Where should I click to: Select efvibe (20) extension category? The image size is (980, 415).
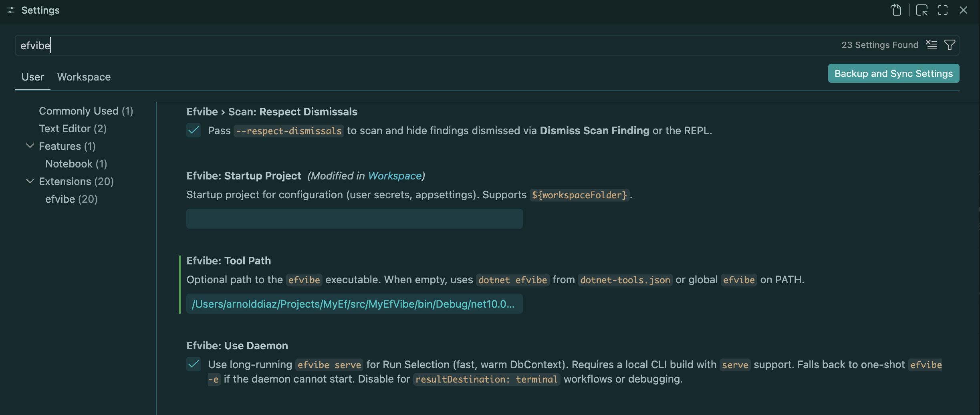click(71, 199)
